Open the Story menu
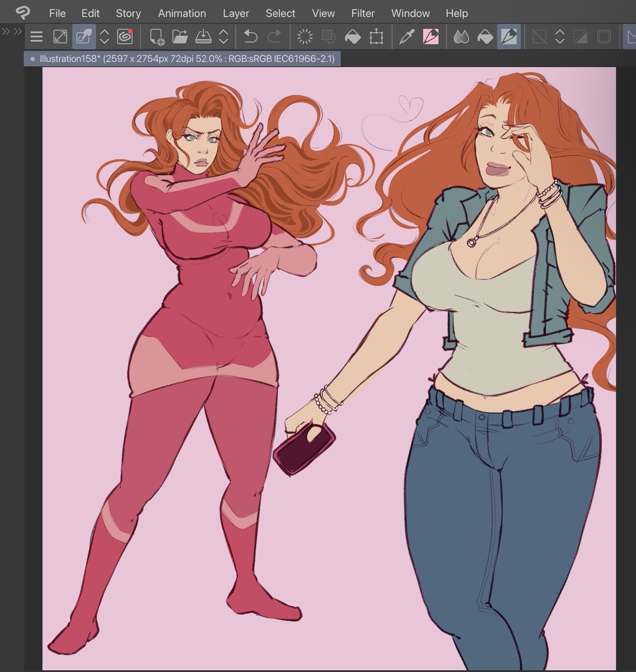 pos(128,13)
